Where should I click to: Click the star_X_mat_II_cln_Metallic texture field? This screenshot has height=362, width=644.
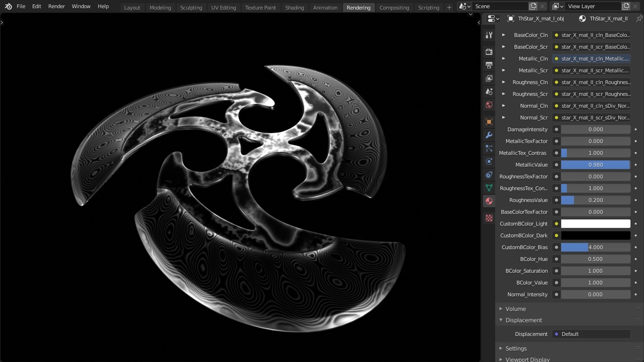click(591, 59)
